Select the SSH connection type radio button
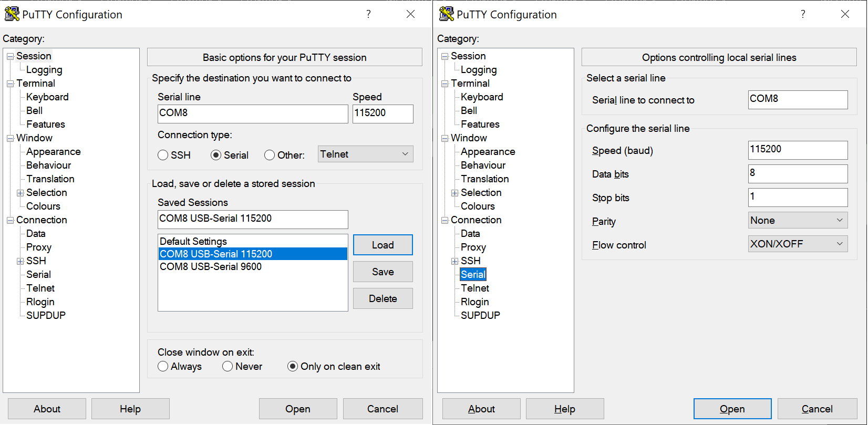The height and width of the screenshot is (425, 868). coord(163,155)
